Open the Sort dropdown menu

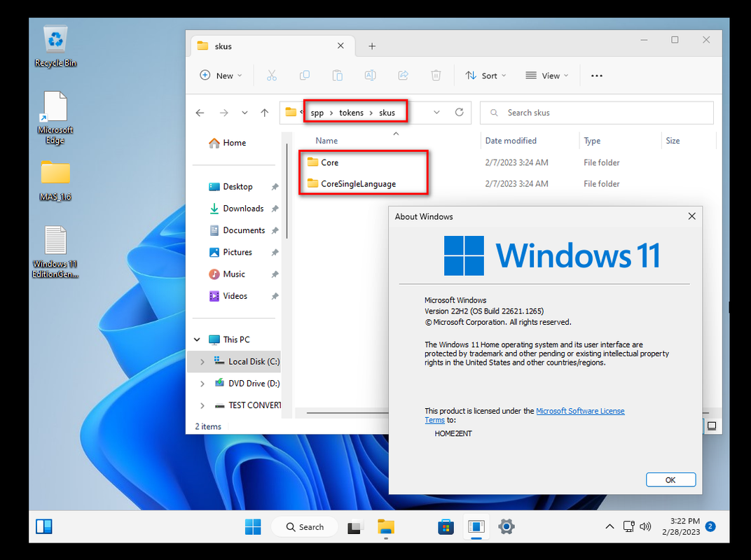tap(485, 76)
